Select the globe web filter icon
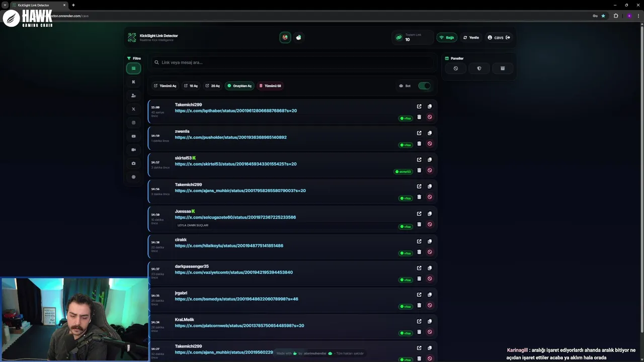Screen dimensions: 644x362 [133, 177]
